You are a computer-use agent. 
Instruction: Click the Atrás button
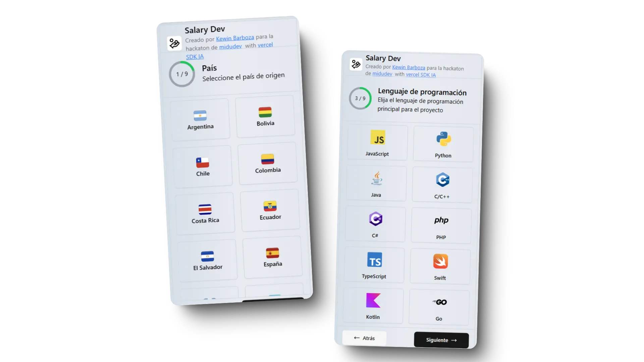pyautogui.click(x=364, y=338)
